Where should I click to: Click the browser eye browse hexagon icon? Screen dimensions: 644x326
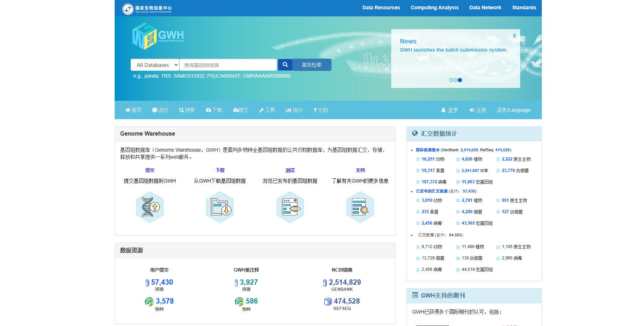click(290, 207)
